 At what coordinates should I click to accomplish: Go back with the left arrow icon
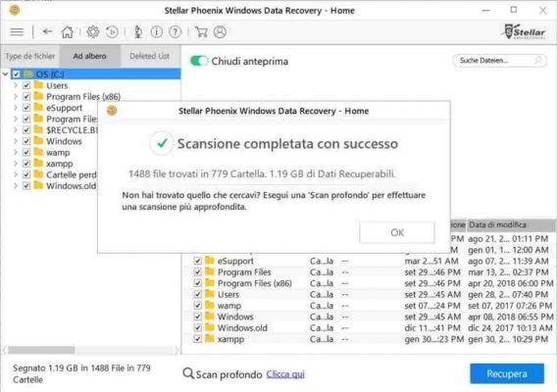point(47,31)
